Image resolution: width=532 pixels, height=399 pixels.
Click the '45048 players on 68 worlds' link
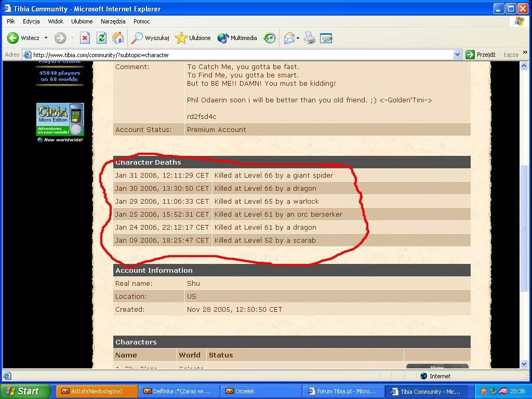click(x=59, y=76)
